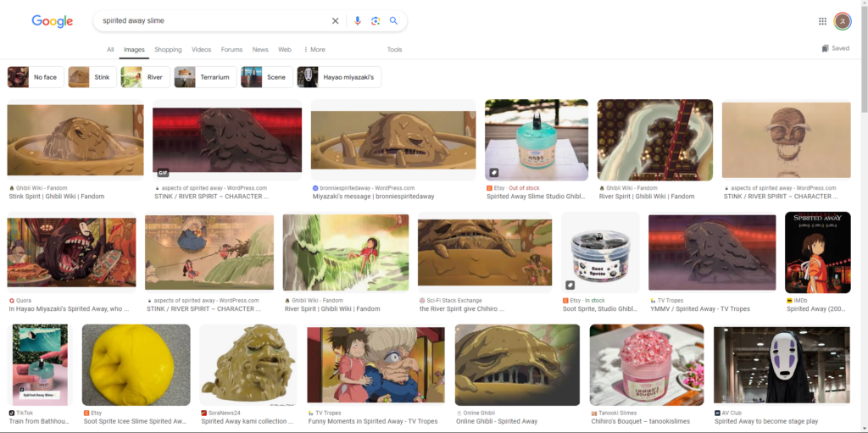Open Chihiro's Bouquet pink slime image

click(x=647, y=365)
